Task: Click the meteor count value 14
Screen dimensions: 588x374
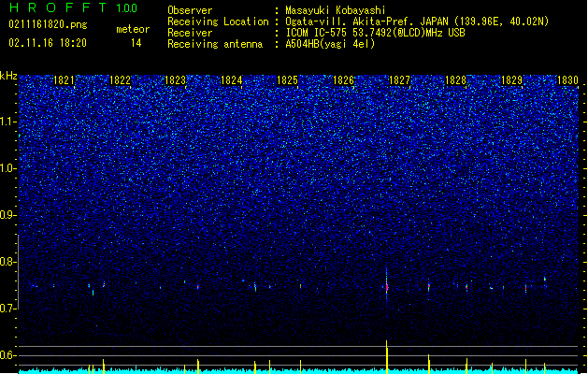Action: coord(136,43)
